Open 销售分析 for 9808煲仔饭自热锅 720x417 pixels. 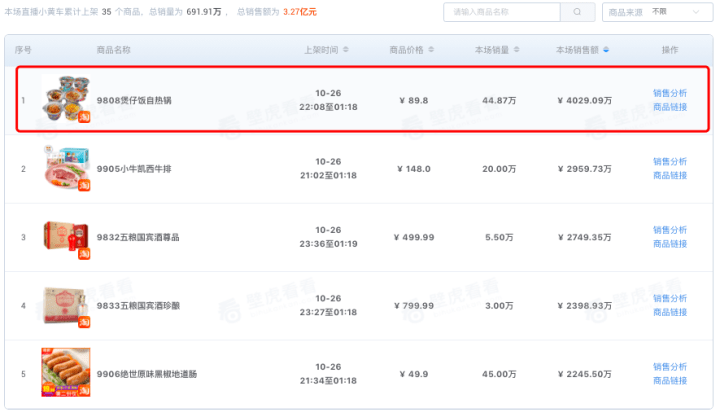tap(670, 93)
